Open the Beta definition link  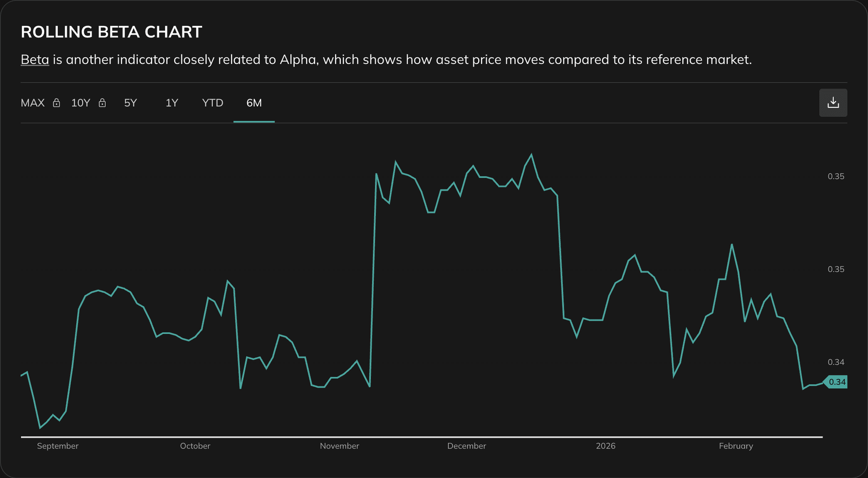click(x=34, y=59)
